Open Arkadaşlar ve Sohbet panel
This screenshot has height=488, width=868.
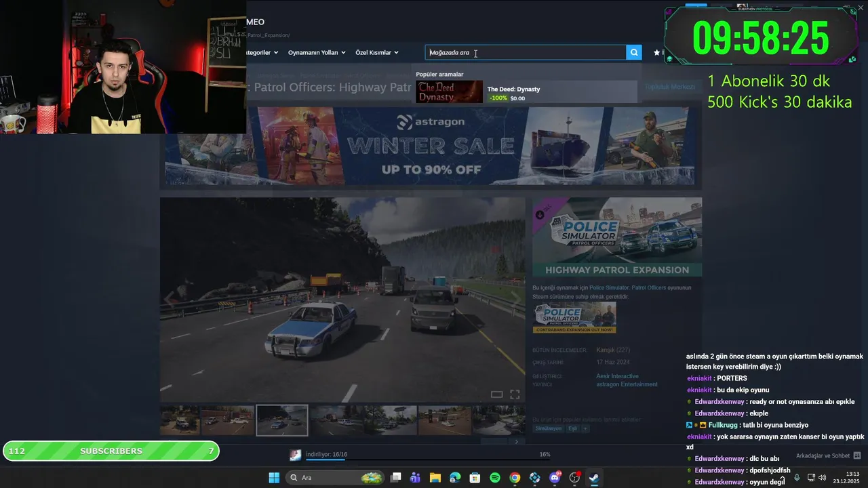823,455
